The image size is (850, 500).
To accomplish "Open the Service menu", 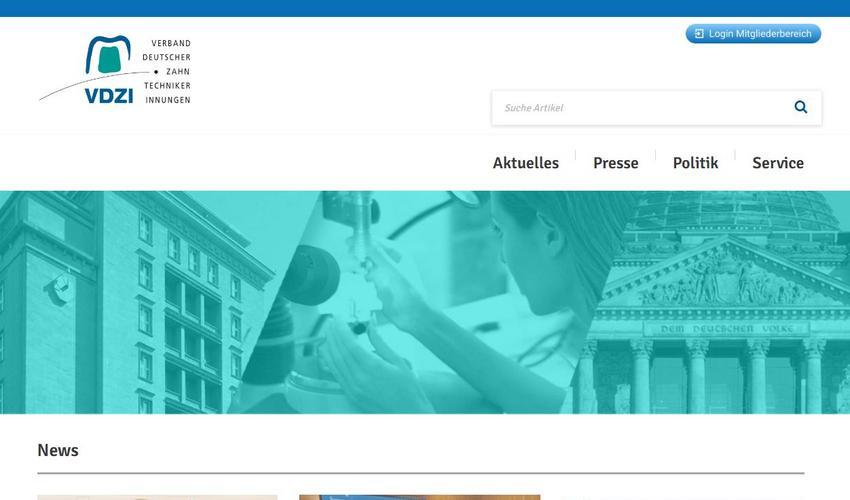I will pos(778,163).
